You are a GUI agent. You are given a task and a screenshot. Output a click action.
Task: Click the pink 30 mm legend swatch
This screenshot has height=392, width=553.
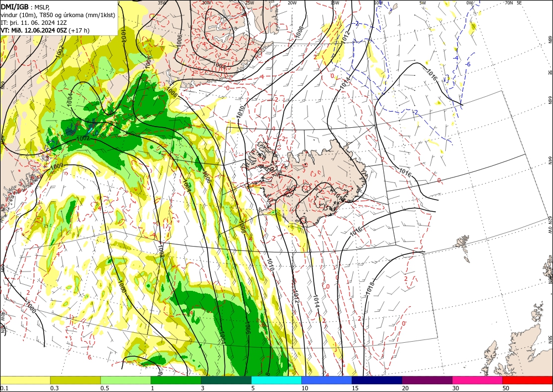478,380
